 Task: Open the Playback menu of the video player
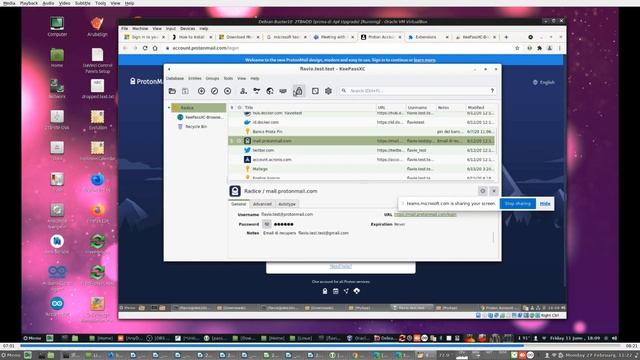click(x=29, y=3)
